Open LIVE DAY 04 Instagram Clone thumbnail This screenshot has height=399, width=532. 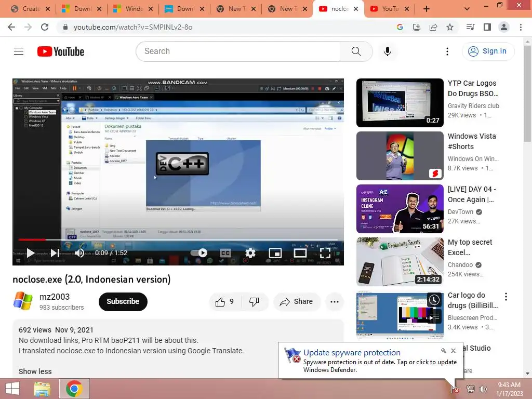(x=400, y=209)
